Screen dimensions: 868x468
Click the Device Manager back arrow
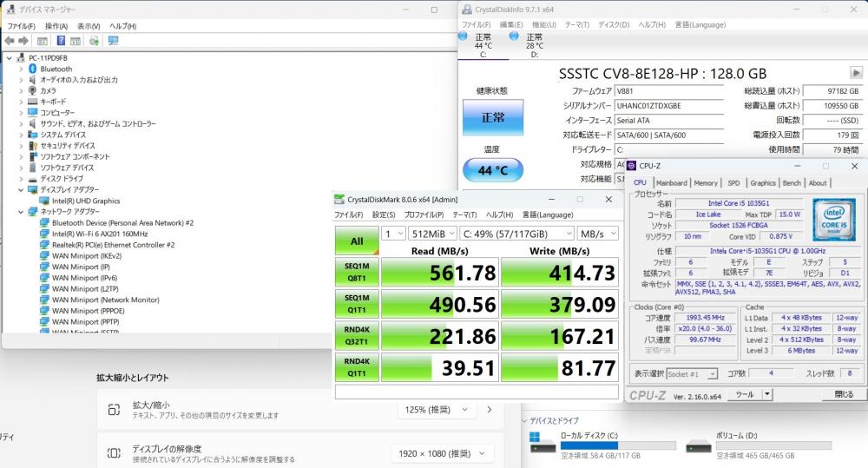pos(10,41)
